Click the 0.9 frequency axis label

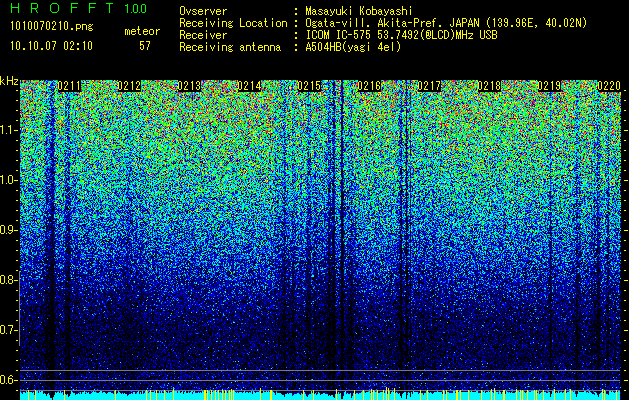tap(8, 230)
